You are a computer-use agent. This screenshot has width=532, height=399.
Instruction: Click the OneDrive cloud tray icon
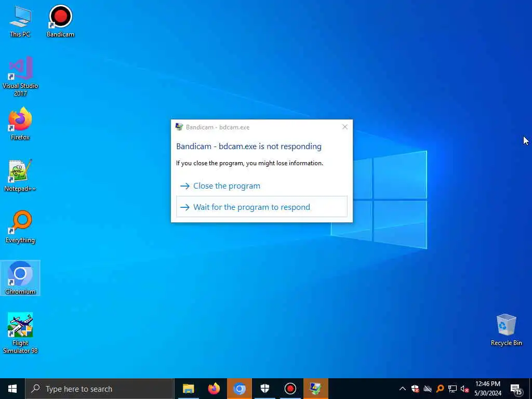(x=428, y=389)
